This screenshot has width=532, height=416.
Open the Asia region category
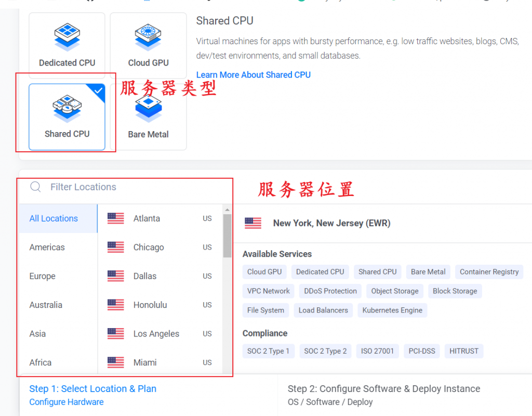[37, 334]
